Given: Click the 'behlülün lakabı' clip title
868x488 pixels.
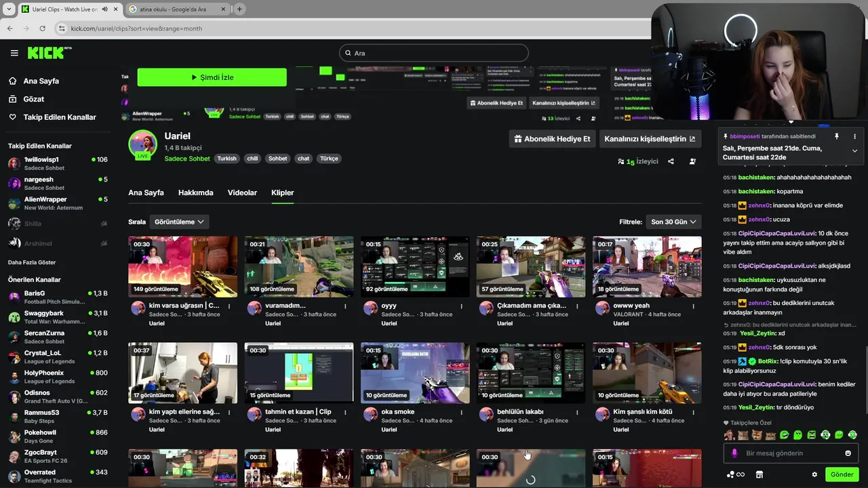Looking at the screenshot, I should point(520,411).
